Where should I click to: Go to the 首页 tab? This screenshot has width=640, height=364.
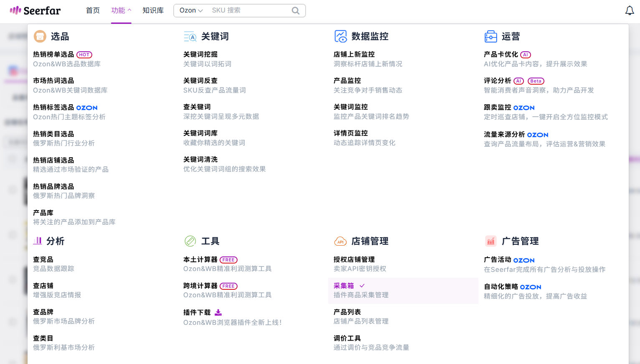click(x=93, y=10)
